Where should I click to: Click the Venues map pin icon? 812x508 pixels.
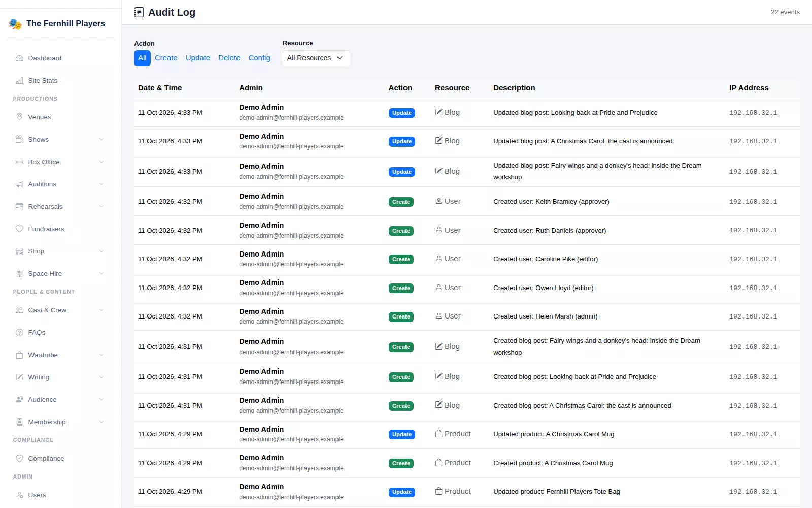(19, 117)
